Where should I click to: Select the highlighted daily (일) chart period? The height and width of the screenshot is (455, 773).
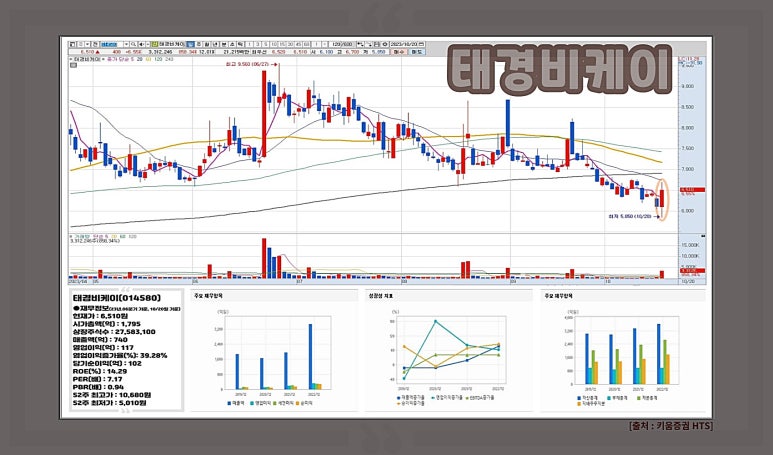190,44
